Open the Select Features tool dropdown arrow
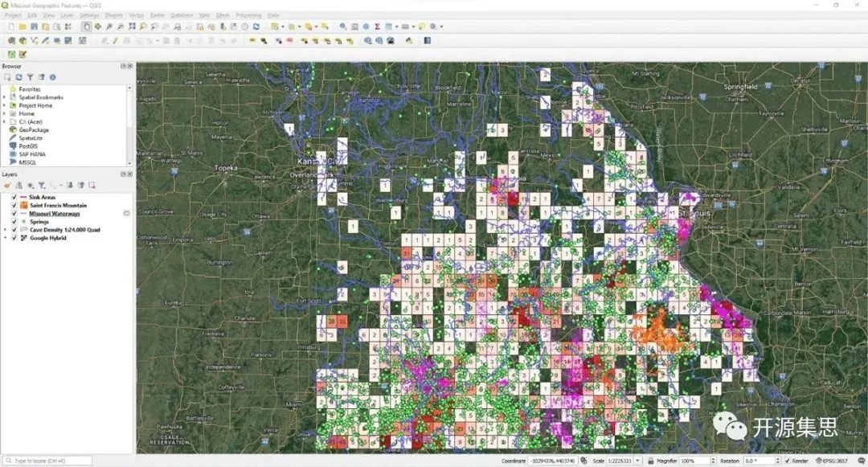This screenshot has height=467, width=868. point(283,27)
